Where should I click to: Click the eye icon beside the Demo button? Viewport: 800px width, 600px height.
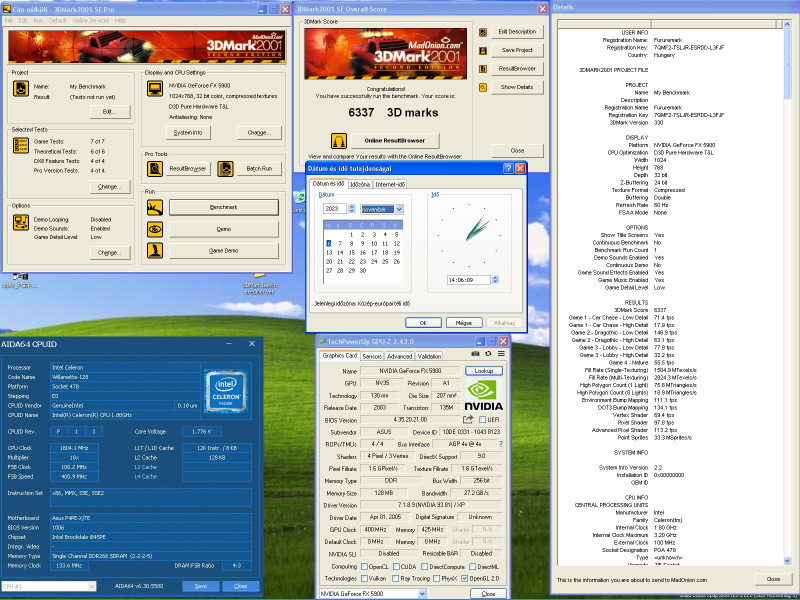tap(155, 229)
